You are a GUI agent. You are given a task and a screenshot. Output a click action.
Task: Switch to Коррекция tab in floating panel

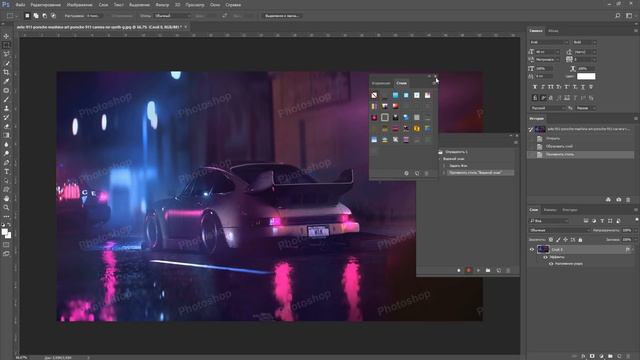(381, 83)
